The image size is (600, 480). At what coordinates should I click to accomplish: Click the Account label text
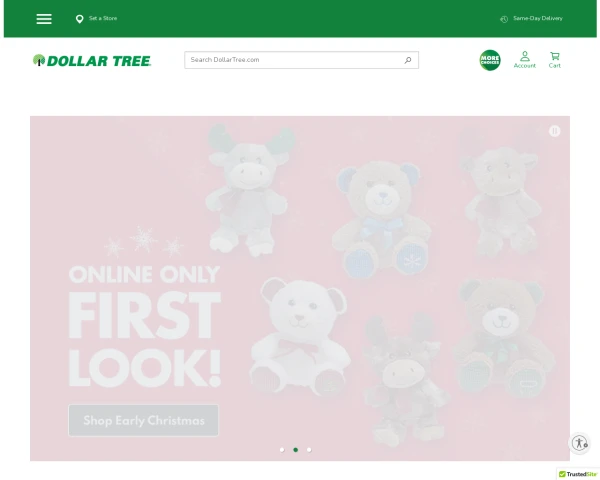click(x=525, y=65)
